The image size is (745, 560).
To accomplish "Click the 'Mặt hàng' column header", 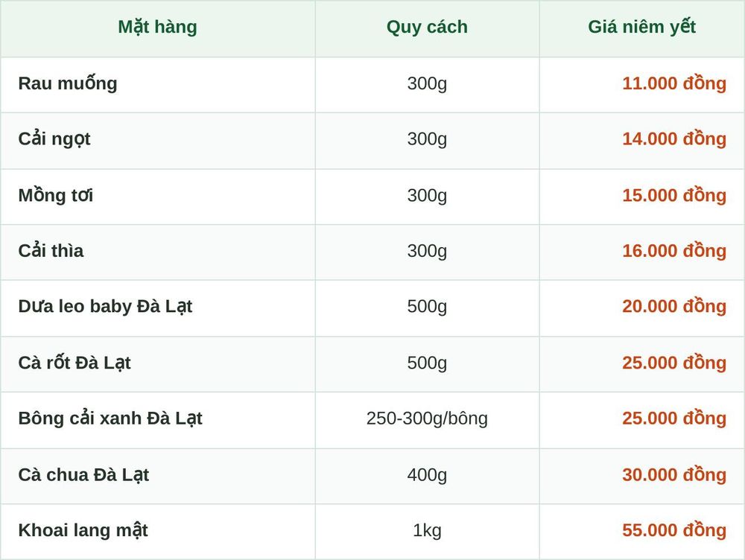I will (157, 28).
